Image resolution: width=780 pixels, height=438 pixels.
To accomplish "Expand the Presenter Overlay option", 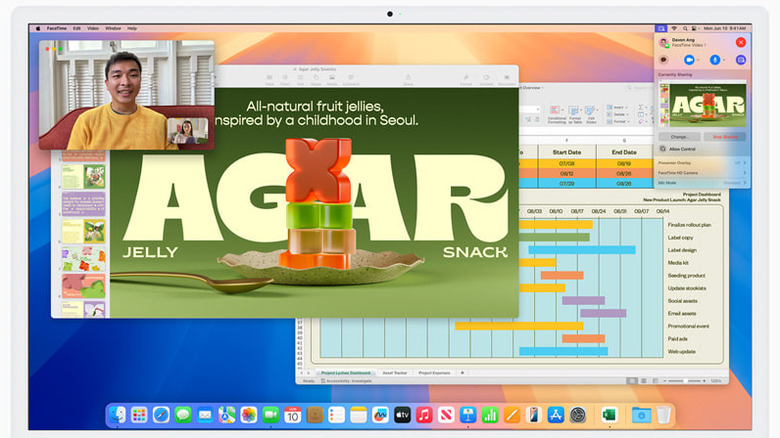I will (742, 162).
